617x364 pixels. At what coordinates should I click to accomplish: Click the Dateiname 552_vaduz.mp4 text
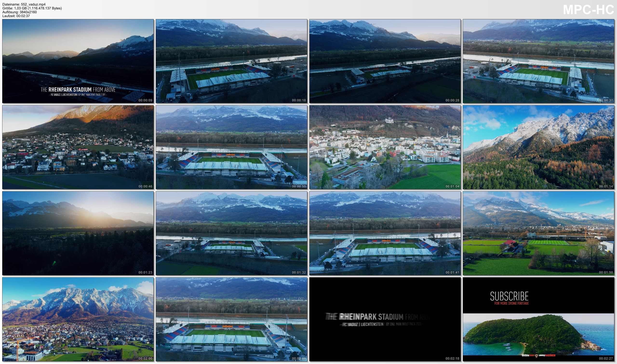point(24,4)
